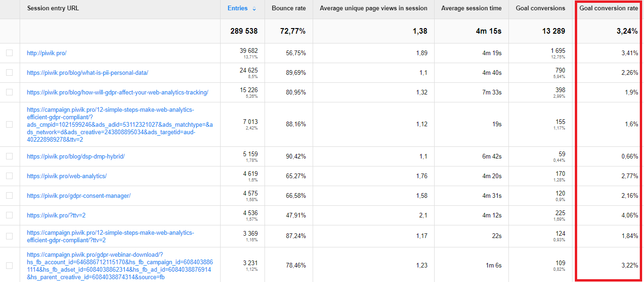Screen dimensions: 644x282
Task: Tick checkbox for dsp-dmp-hybrid row
Action: (x=9, y=157)
